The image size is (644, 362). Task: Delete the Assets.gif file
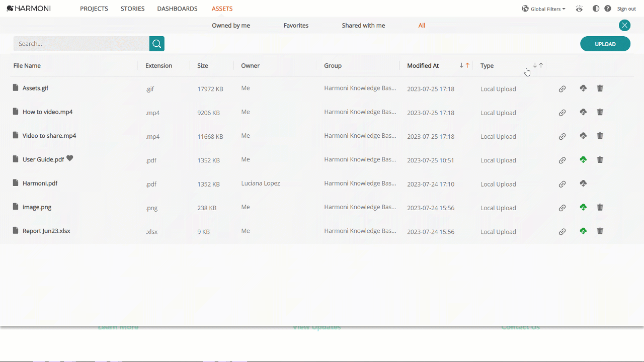click(600, 88)
